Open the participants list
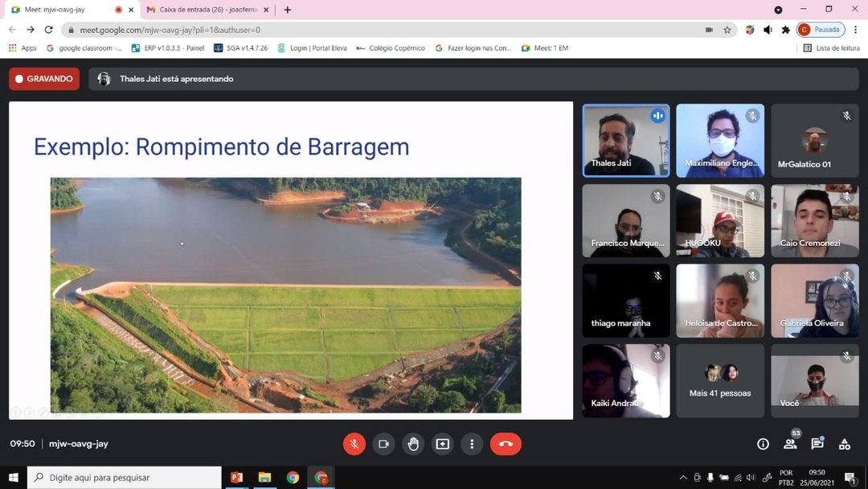Image resolution: width=868 pixels, height=489 pixels. [x=790, y=443]
